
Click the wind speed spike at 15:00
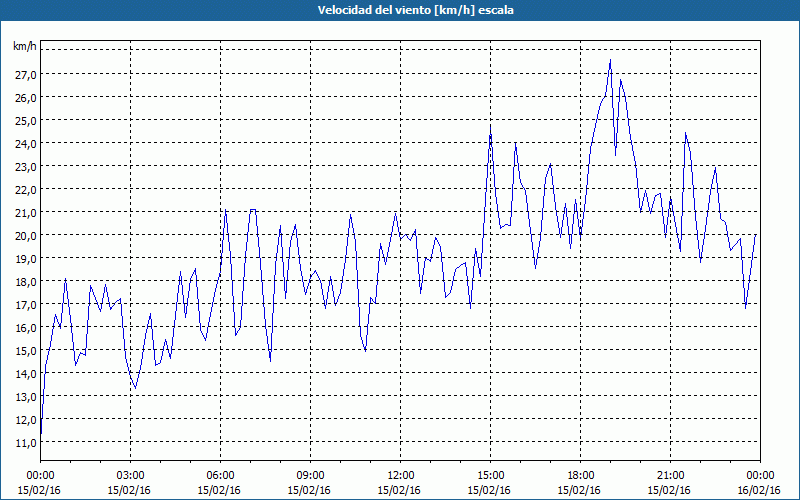pyautogui.click(x=490, y=126)
